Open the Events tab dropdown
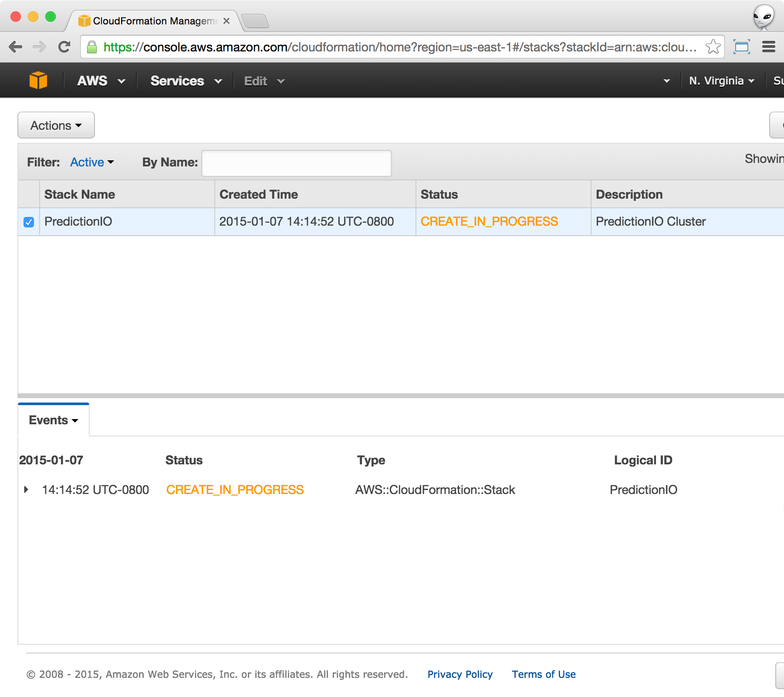Image resolution: width=784 pixels, height=697 pixels. point(53,420)
